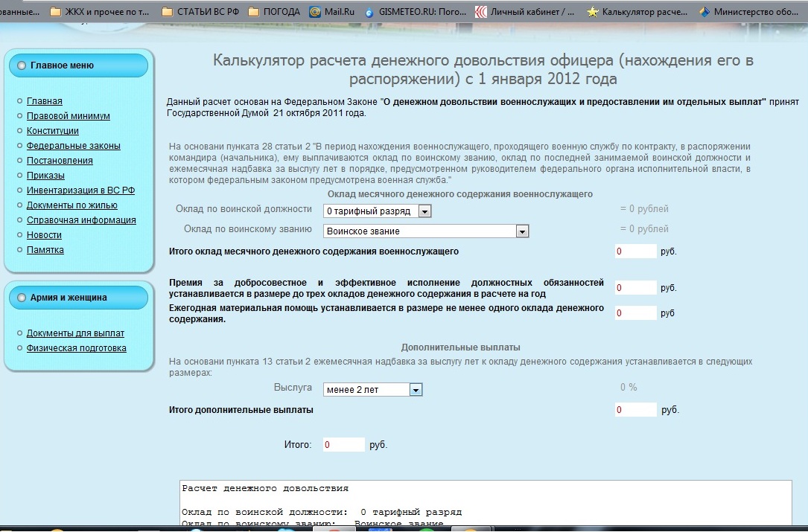
Task: Open the ПОГОДА bookmark folder
Action: click(274, 12)
